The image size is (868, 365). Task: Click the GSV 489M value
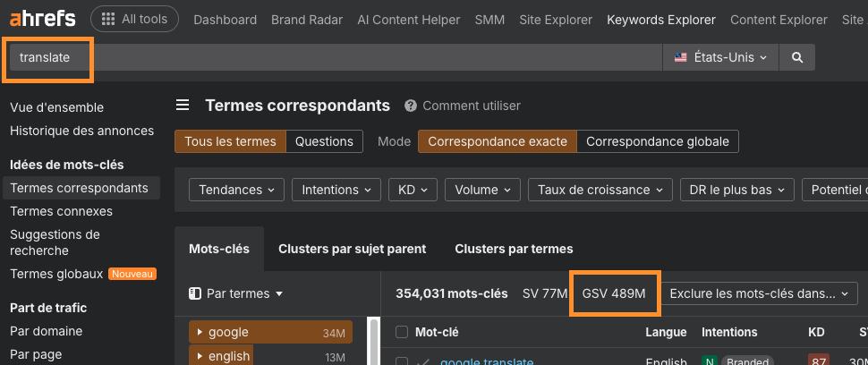614,293
